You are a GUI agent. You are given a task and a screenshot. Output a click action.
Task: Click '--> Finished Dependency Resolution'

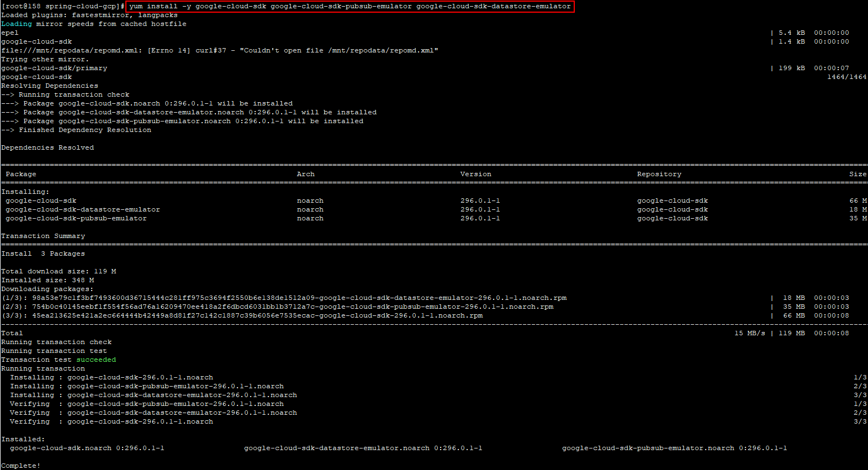pos(76,130)
